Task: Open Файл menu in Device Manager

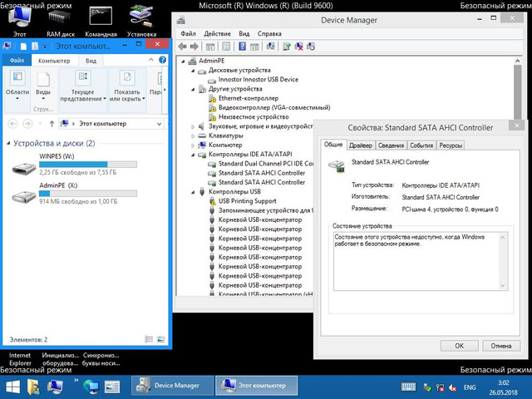Action: coord(189,33)
